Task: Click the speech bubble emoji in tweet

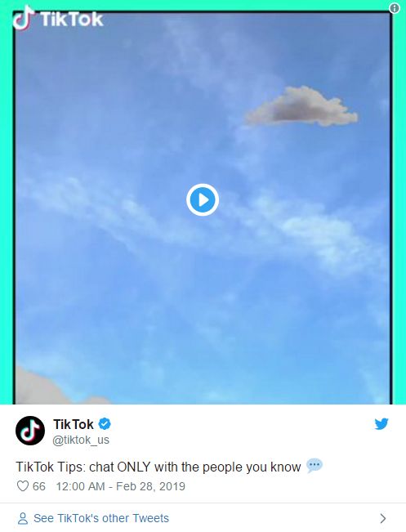Action: coord(315,466)
